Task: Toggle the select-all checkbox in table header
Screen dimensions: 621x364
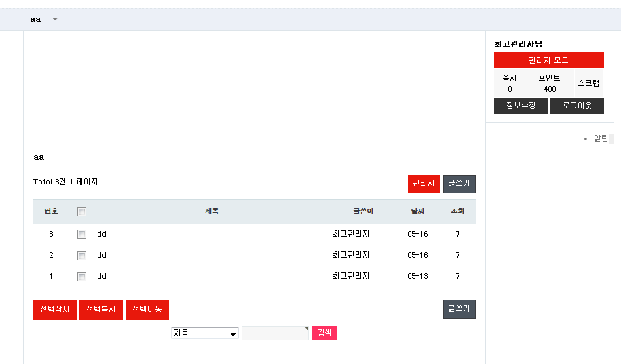Action: pyautogui.click(x=81, y=211)
